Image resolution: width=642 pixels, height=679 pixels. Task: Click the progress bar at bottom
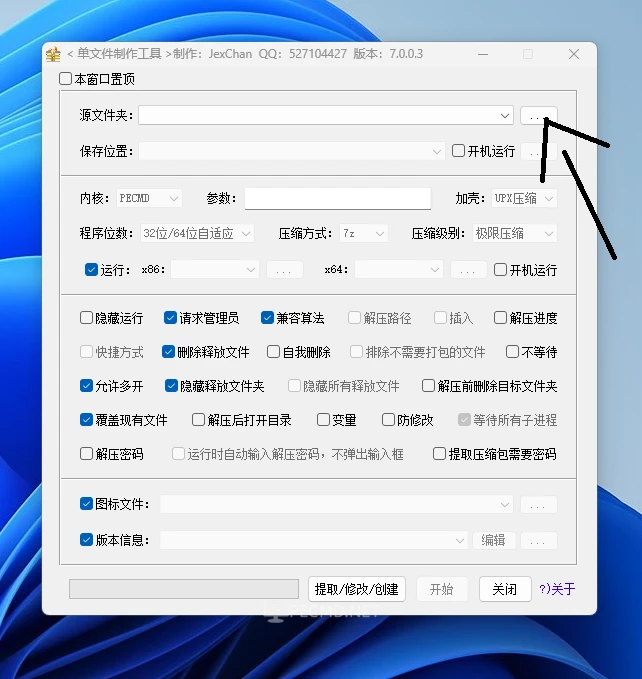pyautogui.click(x=184, y=589)
